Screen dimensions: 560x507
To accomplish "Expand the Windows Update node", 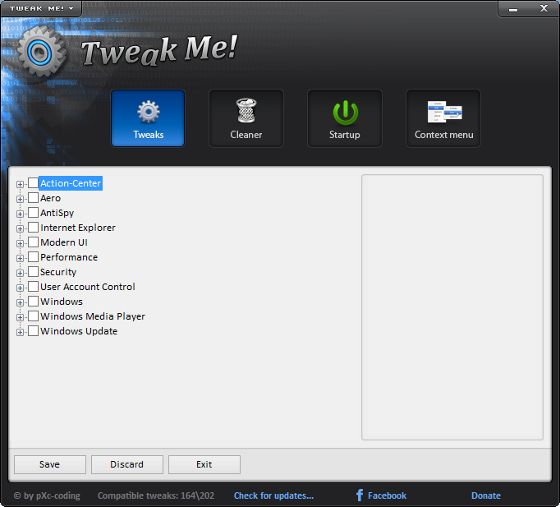I will click(x=20, y=332).
